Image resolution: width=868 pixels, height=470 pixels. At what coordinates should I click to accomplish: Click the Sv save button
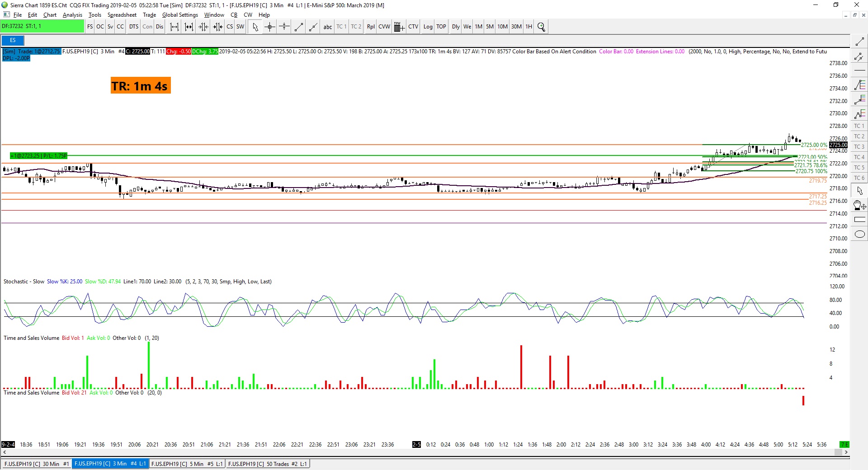pyautogui.click(x=110, y=27)
